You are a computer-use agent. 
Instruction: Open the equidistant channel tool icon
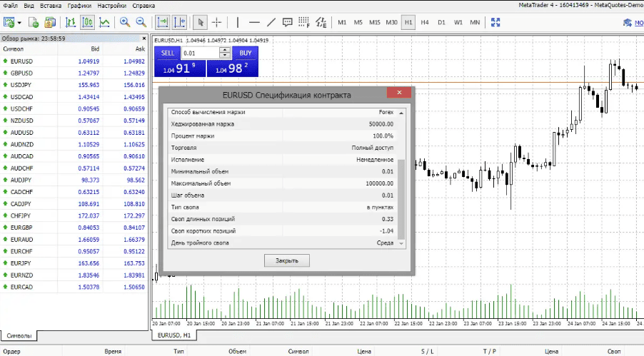tap(321, 22)
